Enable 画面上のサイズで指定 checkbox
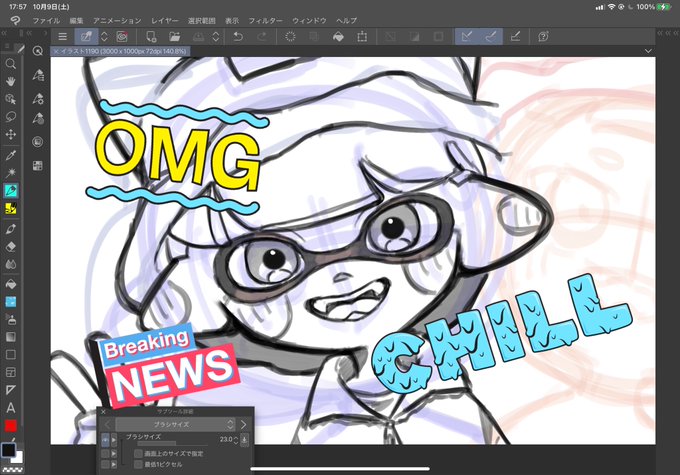The image size is (680, 475). (x=138, y=454)
